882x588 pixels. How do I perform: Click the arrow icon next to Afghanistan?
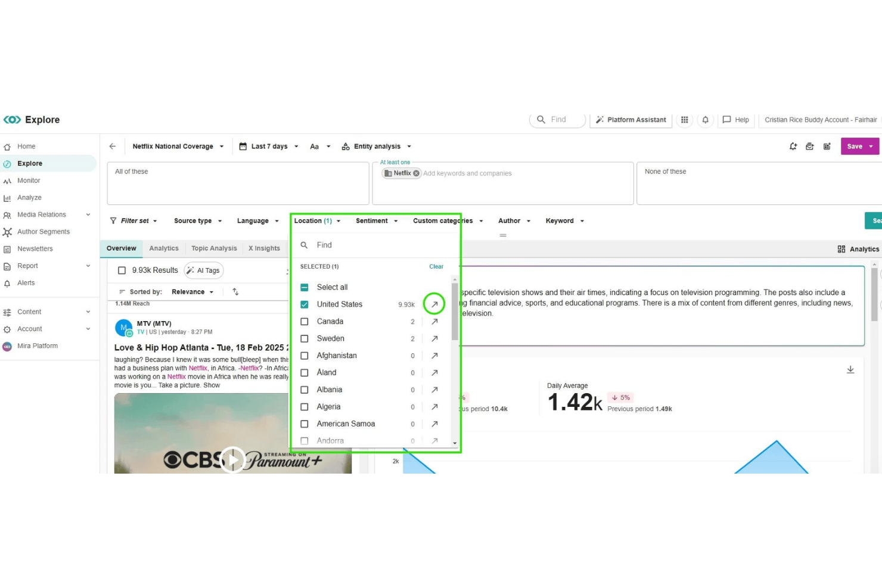(x=434, y=356)
